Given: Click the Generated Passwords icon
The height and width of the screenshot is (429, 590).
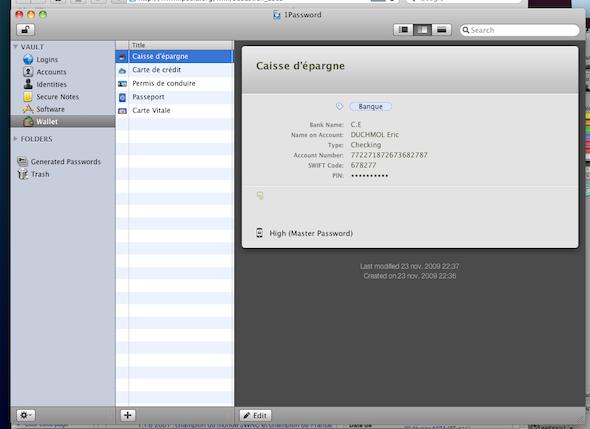Looking at the screenshot, I should (23, 161).
